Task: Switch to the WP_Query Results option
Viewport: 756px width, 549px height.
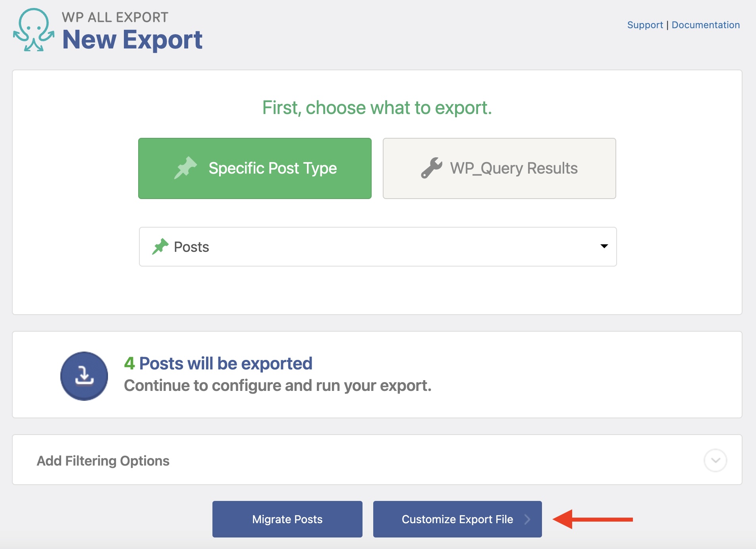Action: [x=499, y=168]
